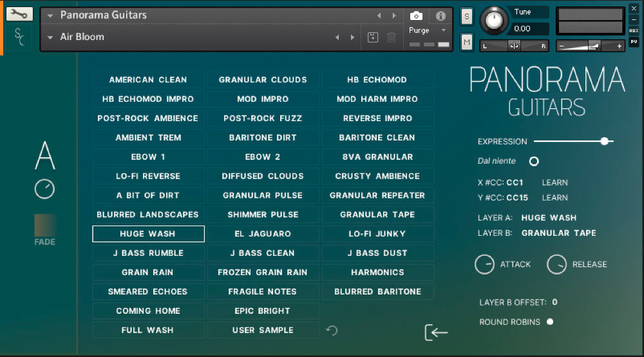This screenshot has height=357, width=644.
Task: Select the Lo-Fi Junky preset
Action: tap(377, 234)
